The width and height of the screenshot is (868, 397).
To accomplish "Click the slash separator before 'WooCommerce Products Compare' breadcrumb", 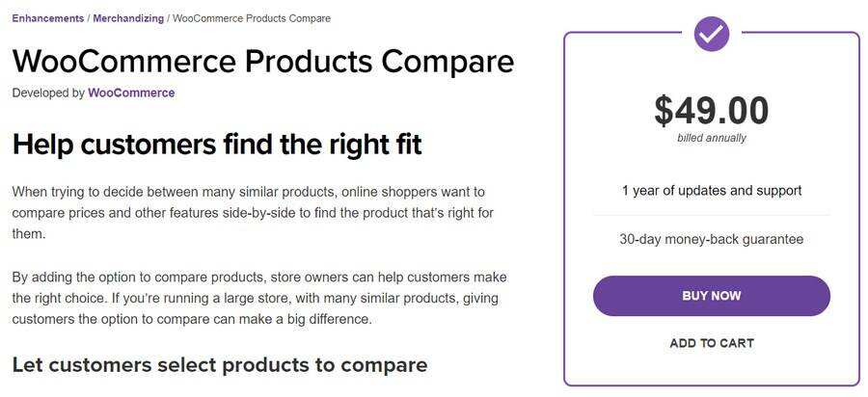I will (167, 18).
